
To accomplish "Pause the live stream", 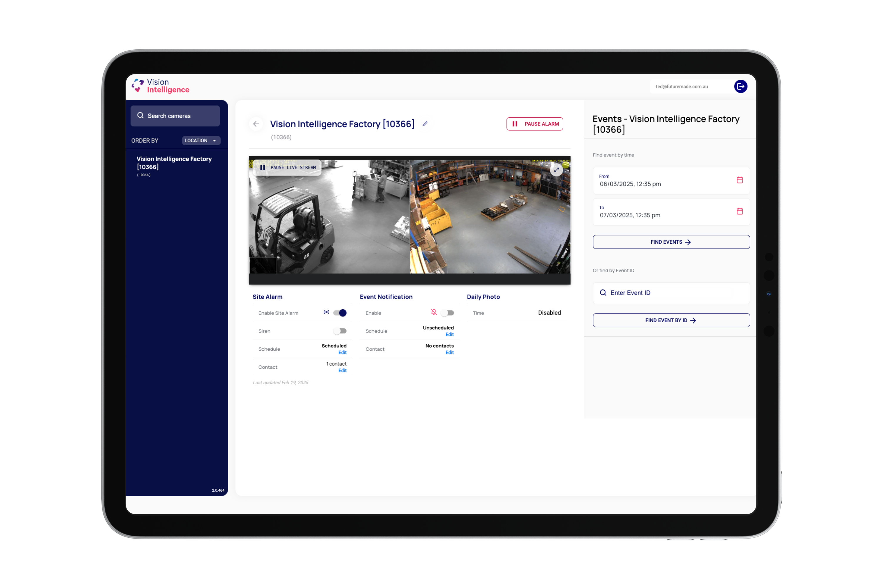I will 288,168.
